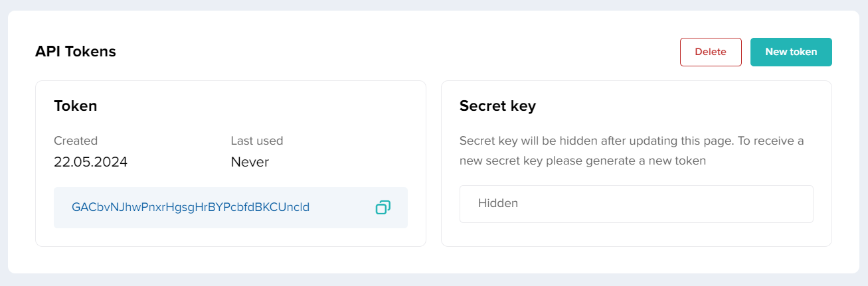Click the gray page background outside the panel

pyautogui.click(x=432, y=280)
